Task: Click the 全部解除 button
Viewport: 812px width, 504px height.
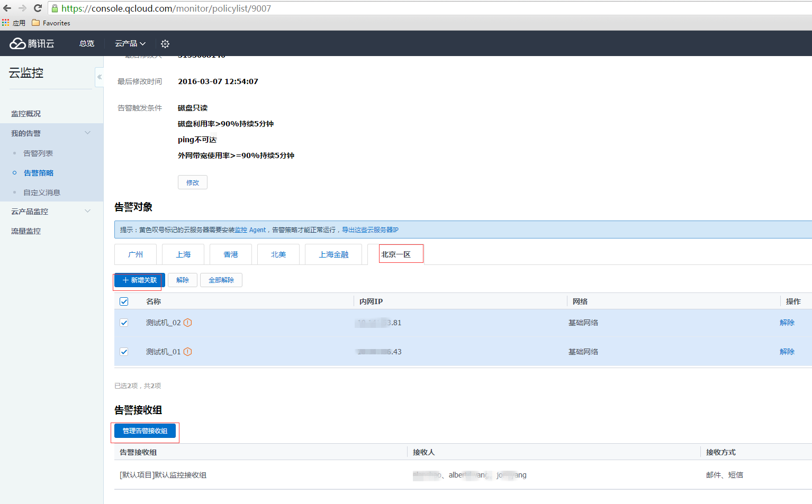Action: coord(221,280)
